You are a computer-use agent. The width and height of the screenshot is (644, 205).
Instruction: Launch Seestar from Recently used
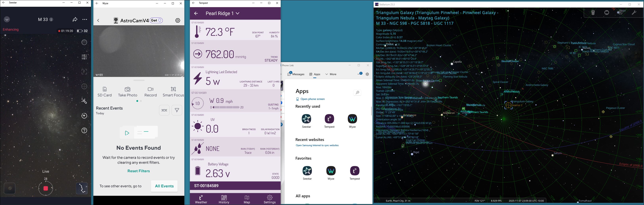[306, 121]
